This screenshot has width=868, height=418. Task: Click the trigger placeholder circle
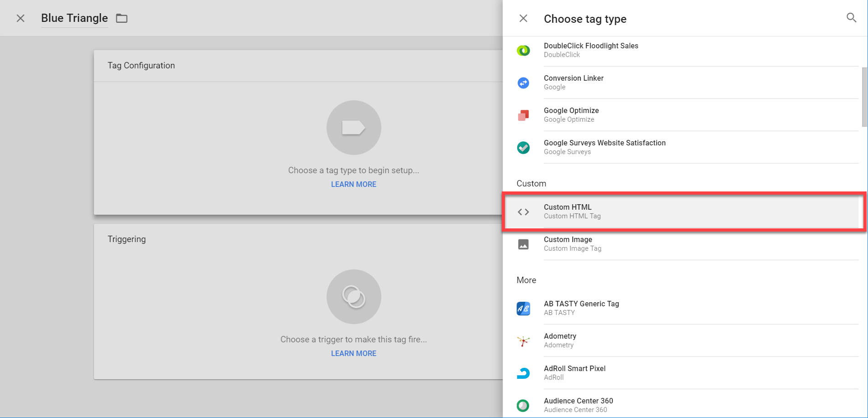[353, 297]
